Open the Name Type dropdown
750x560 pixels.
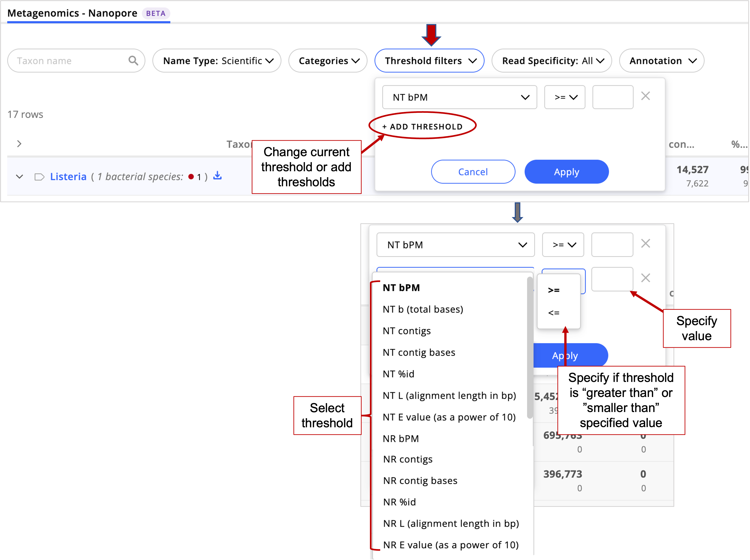click(217, 61)
